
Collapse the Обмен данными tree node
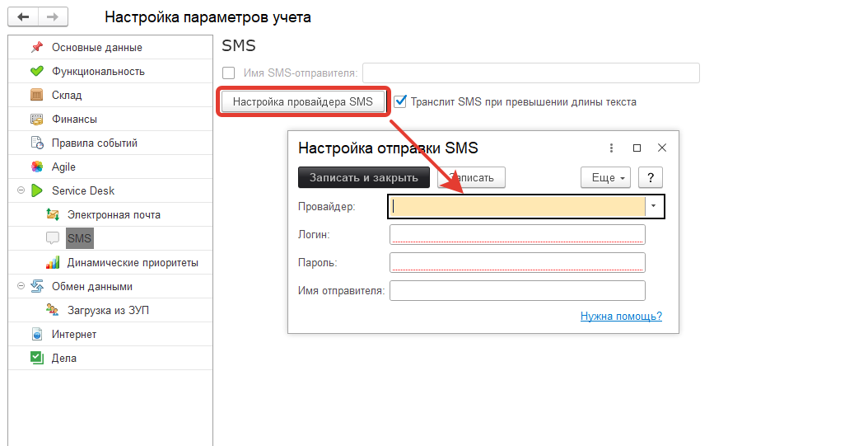tap(21, 286)
